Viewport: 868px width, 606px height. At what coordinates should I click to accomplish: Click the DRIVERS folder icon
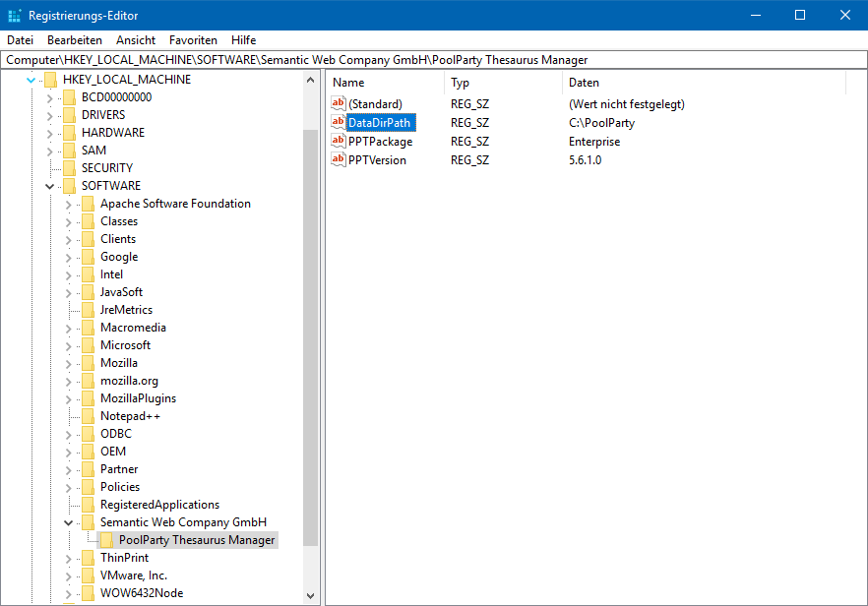tap(69, 115)
